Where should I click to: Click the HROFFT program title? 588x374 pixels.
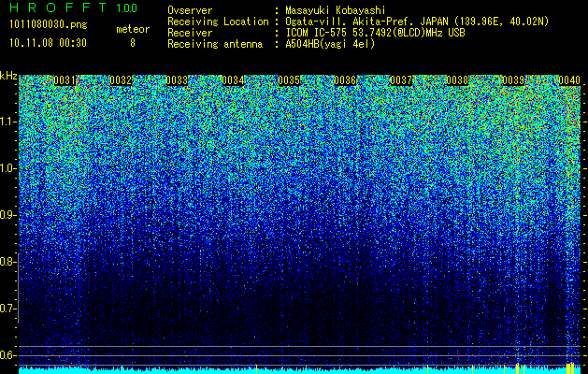tap(58, 7)
